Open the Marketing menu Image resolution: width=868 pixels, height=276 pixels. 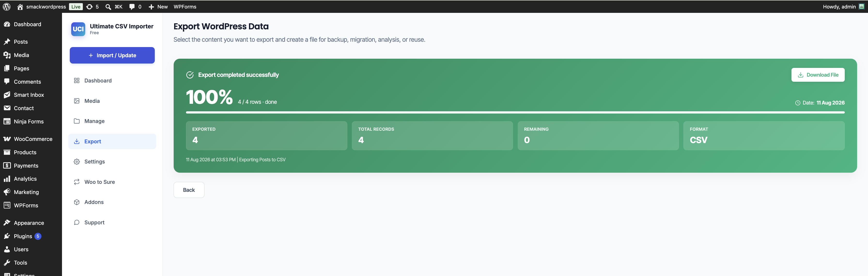pos(31,192)
